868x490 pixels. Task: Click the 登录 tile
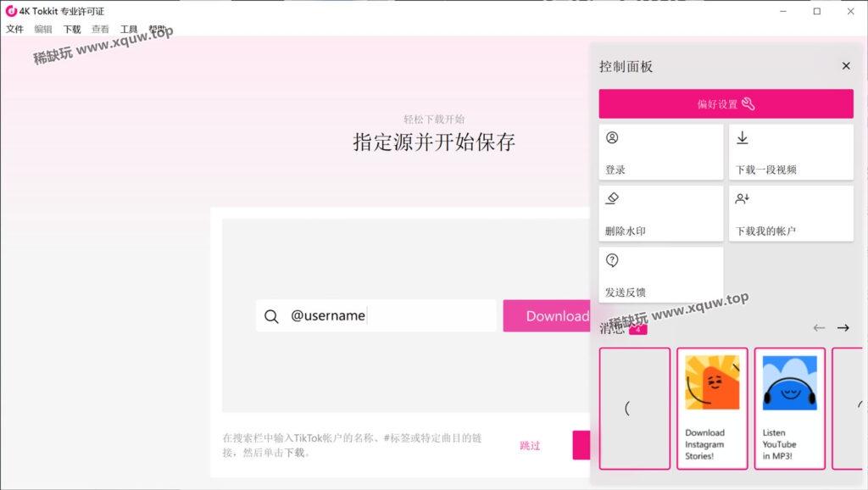pyautogui.click(x=661, y=152)
